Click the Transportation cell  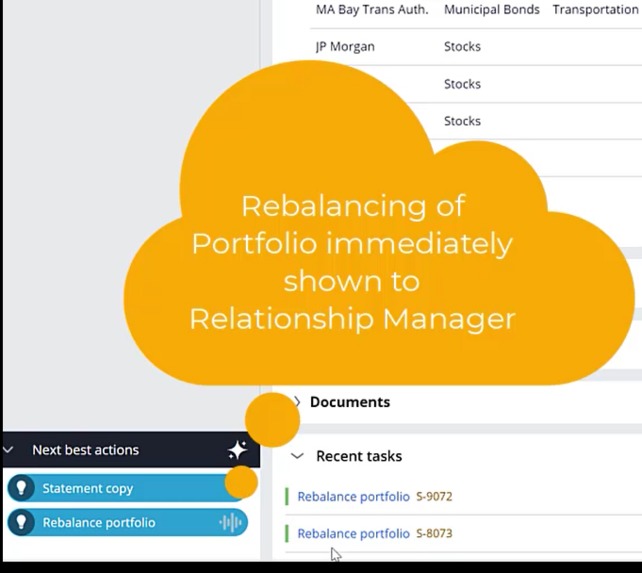click(x=596, y=9)
